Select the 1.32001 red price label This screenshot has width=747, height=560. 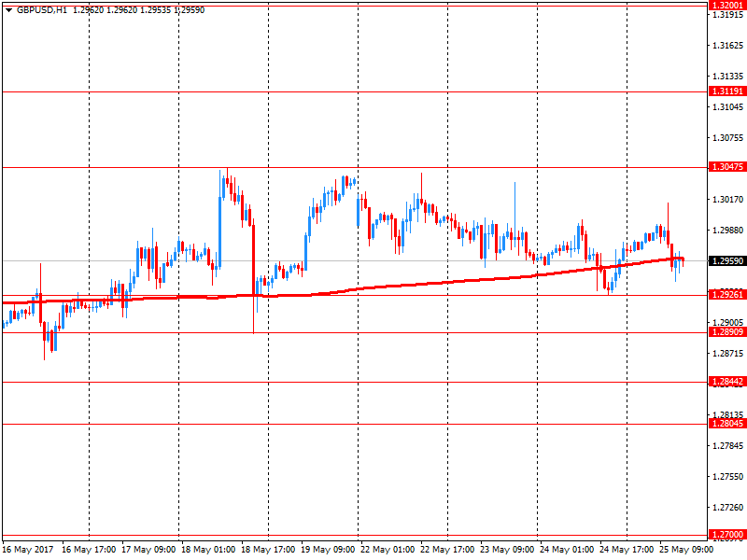tap(727, 6)
